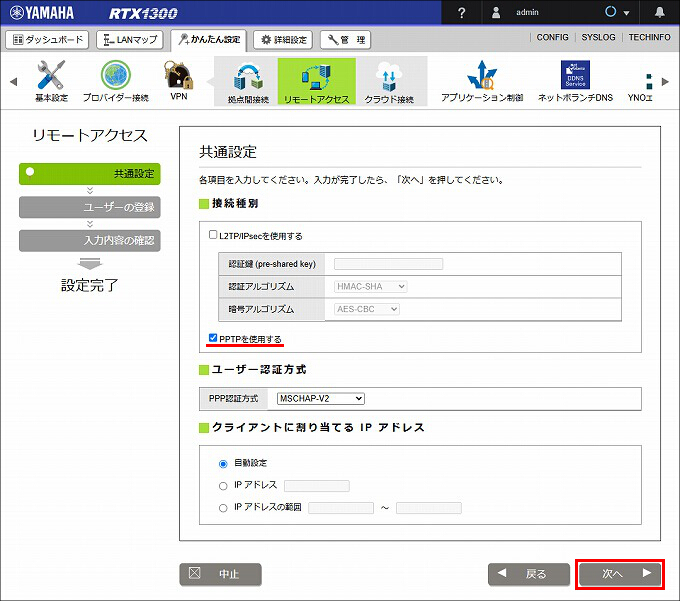Open the CONFIG link
This screenshot has width=680, height=601.
pos(552,37)
